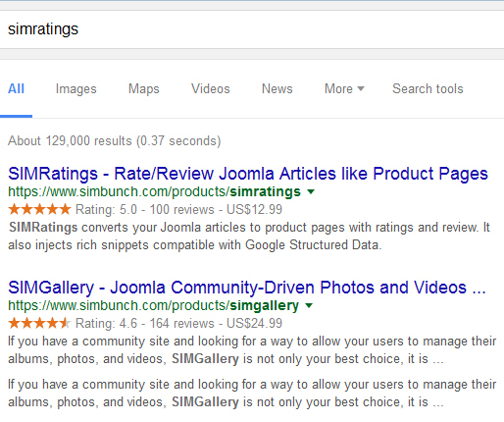The image size is (504, 422).
Task: Click the five-star rating of SIMRatings result
Action: 39,209
